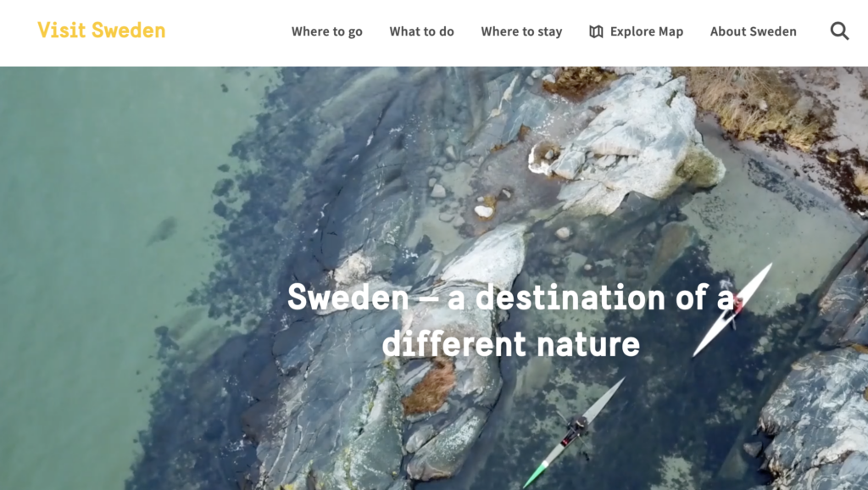Open the About Sweden menu

click(x=753, y=31)
